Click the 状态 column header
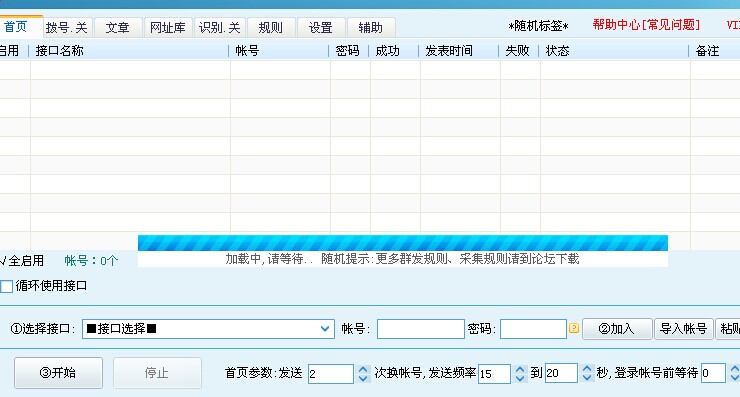The image size is (740, 397). [x=614, y=51]
